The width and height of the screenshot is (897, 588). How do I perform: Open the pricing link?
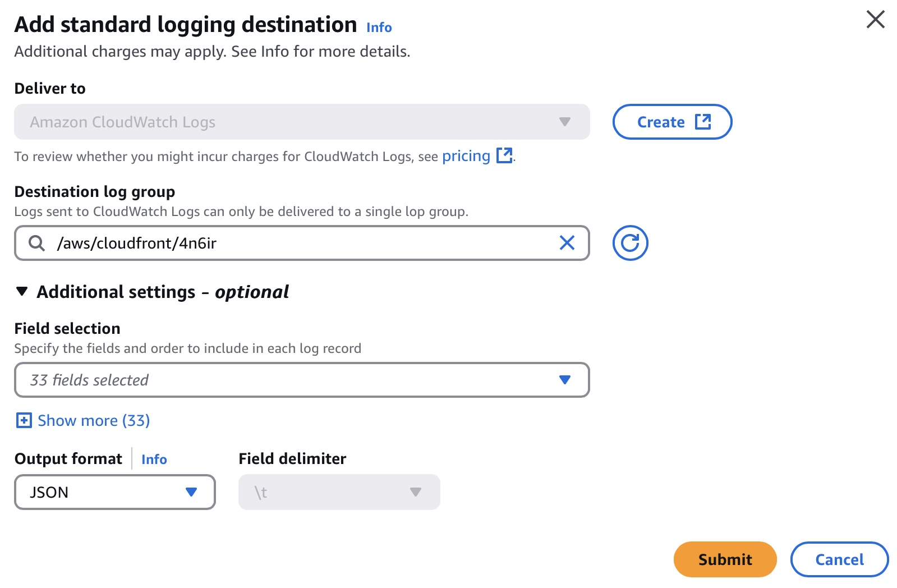(466, 156)
